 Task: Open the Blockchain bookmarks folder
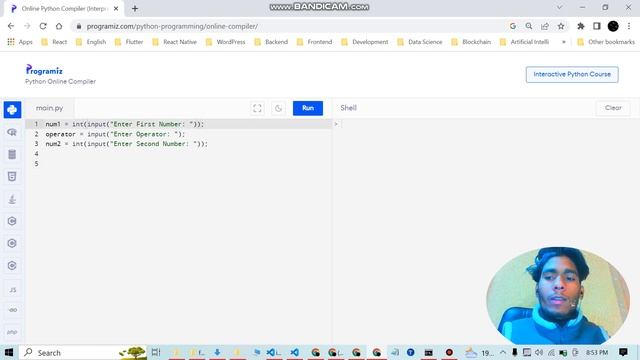pos(471,42)
